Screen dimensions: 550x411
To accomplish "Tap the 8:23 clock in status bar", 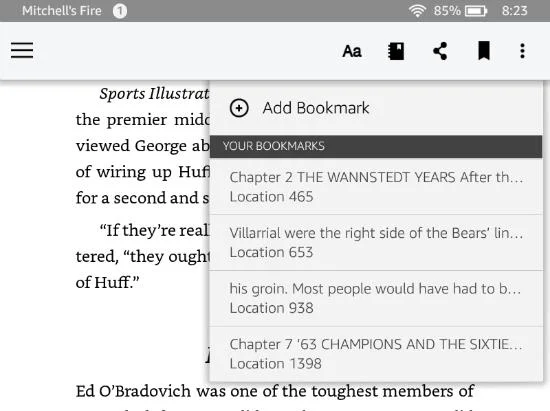I will tap(514, 11).
